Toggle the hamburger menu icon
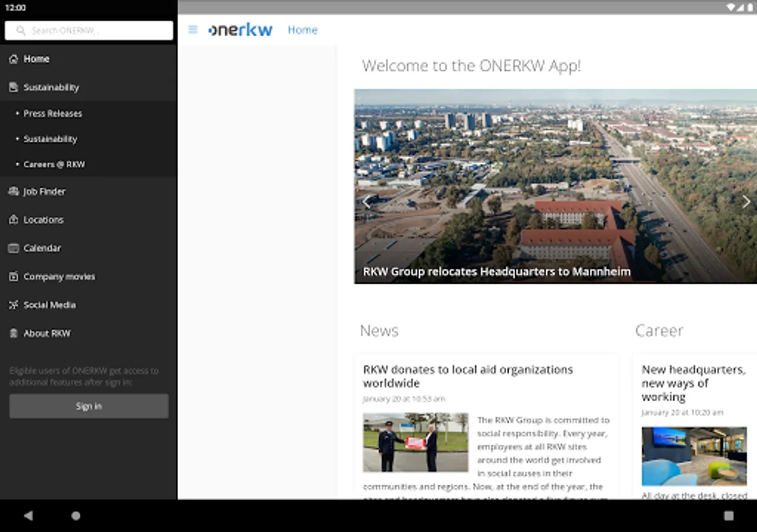The height and width of the screenshot is (532, 757). click(193, 30)
